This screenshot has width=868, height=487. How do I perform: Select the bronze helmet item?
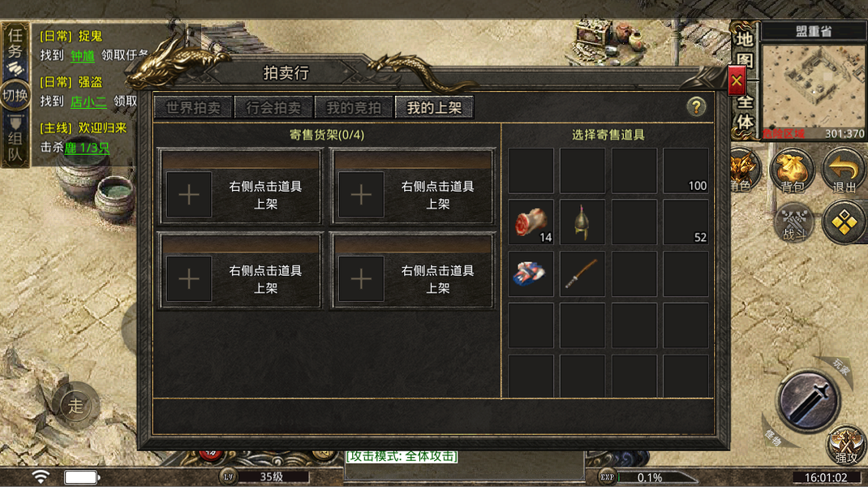coord(582,222)
